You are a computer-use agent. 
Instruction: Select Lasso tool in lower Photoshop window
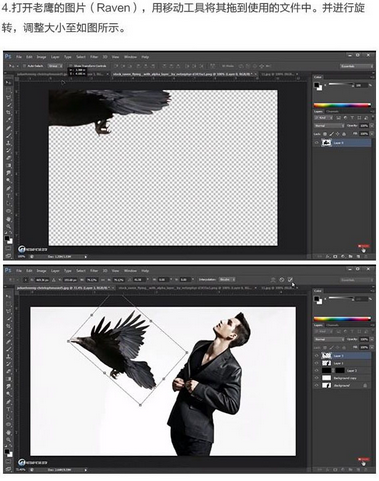click(9, 311)
